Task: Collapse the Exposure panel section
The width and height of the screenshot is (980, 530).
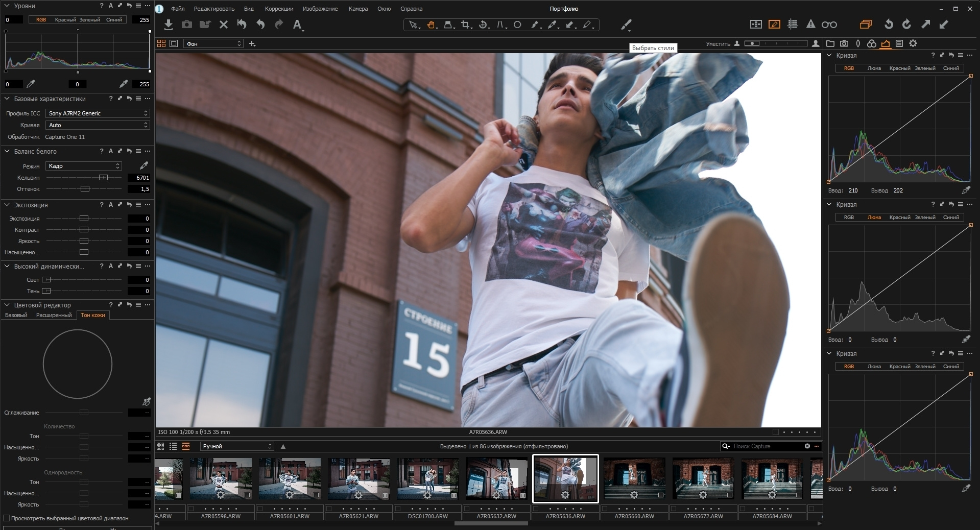Action: (7, 205)
